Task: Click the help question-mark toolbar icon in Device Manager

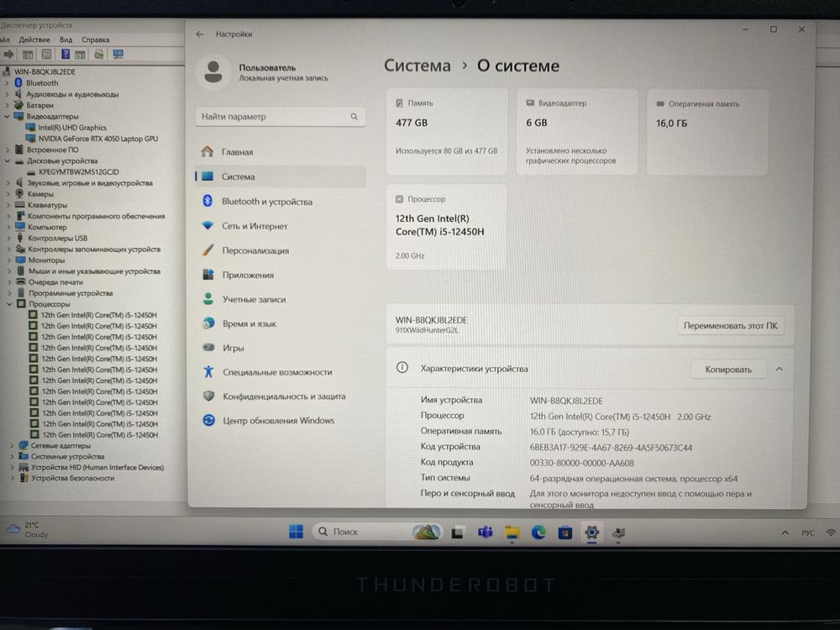Action: pos(65,54)
